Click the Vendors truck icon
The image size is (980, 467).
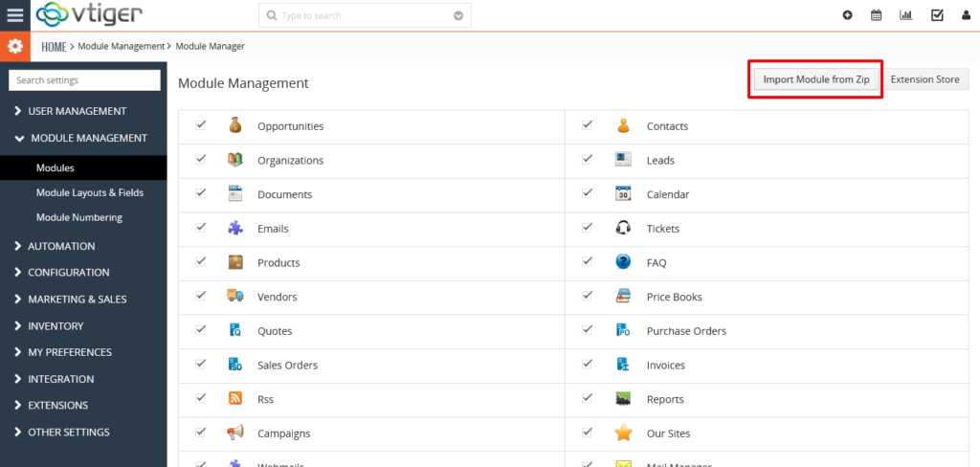(235, 296)
